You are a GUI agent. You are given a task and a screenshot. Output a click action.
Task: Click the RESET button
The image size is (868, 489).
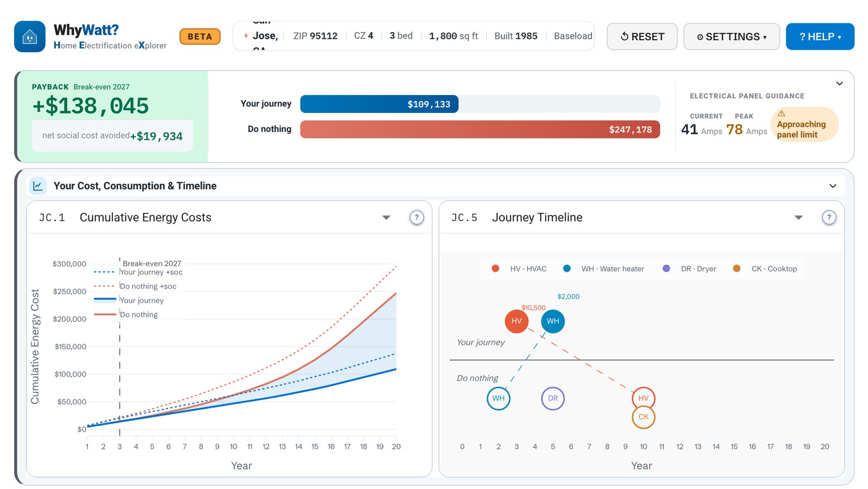click(642, 36)
